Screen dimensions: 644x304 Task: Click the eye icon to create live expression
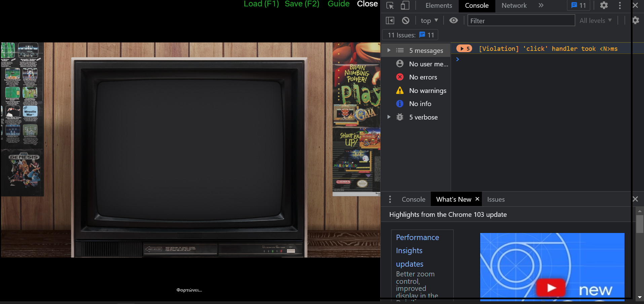453,20
